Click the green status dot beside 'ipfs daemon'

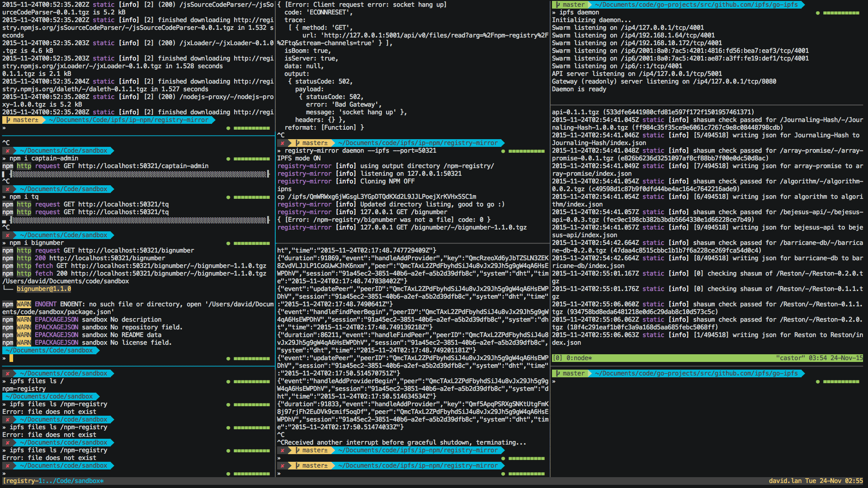818,13
